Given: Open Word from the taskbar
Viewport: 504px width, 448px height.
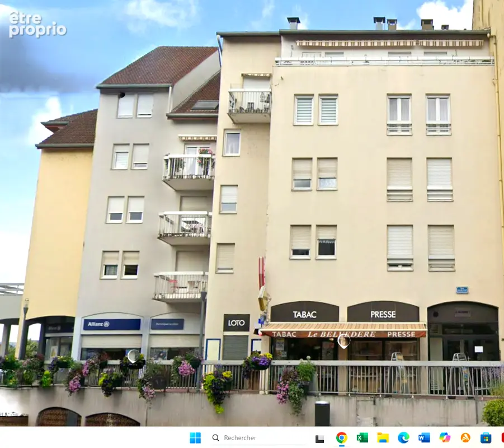Looking at the screenshot, I should pyautogui.click(x=424, y=438).
